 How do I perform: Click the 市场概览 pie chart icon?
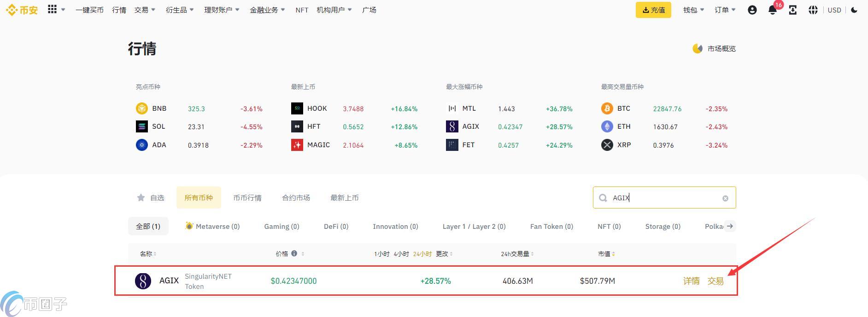(x=698, y=48)
